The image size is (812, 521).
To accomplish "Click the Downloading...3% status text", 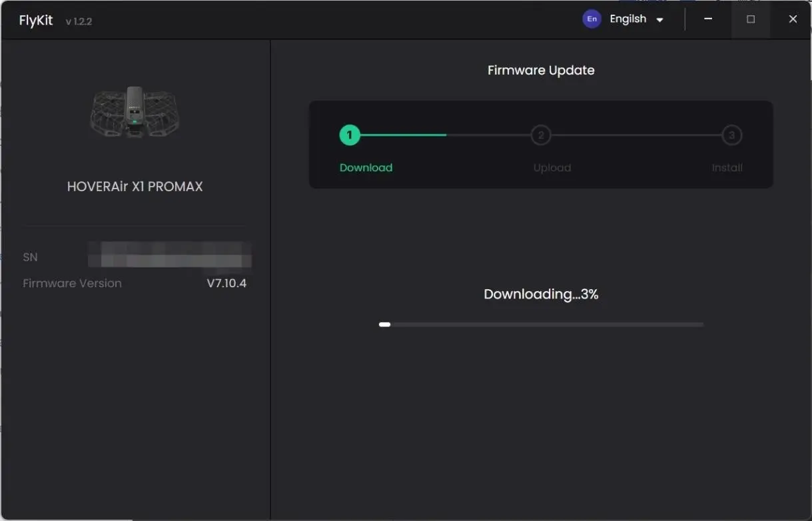I will [x=541, y=294].
